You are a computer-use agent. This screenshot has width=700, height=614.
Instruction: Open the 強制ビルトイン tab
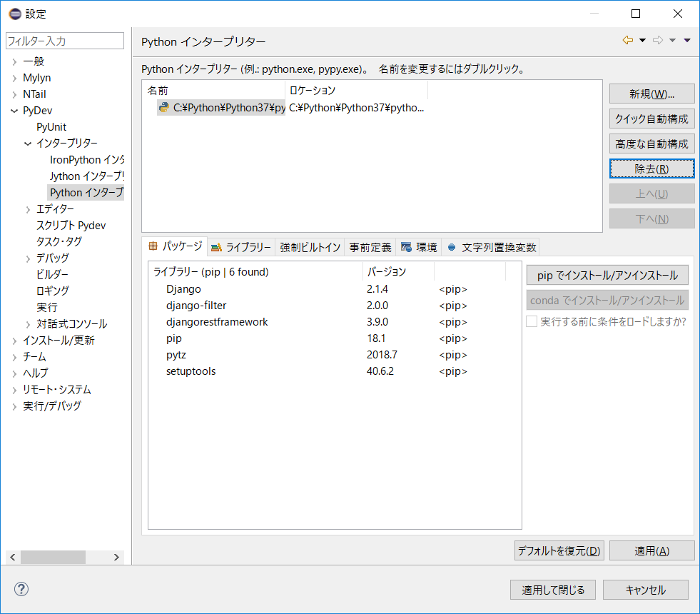pos(310,248)
